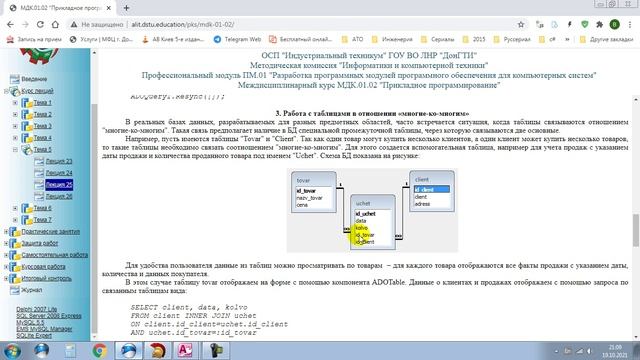Image resolution: width=640 pixels, height=360 pixels.
Task: Expand the Тема 4 node
Action: tap(15, 138)
